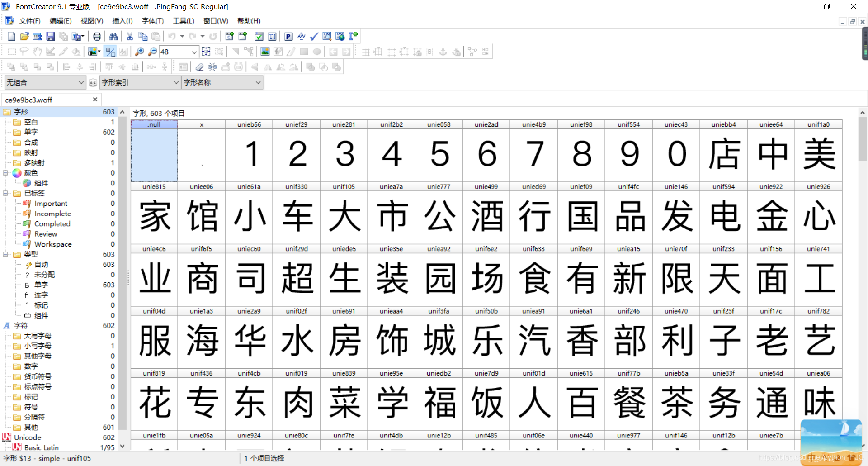The image size is (868, 466).
Task: Select the 未分配 type entry
Action: [x=45, y=275]
